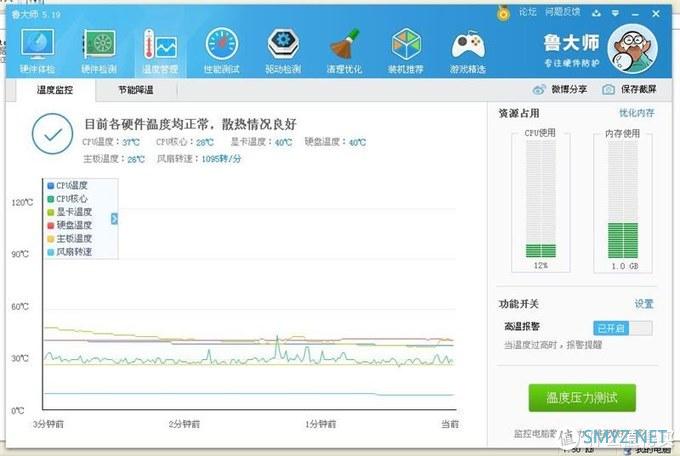Viewport: 680px width, 456px height.
Task: Close the 鲁大师 window
Action: (x=656, y=14)
